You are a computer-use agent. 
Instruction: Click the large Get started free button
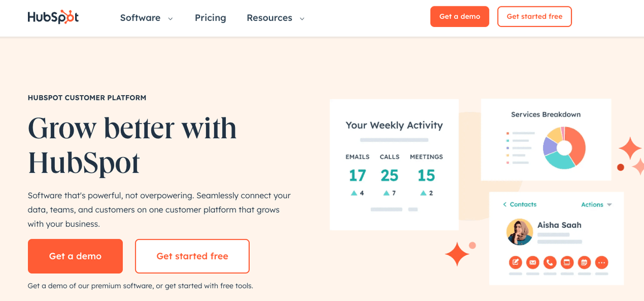(192, 256)
